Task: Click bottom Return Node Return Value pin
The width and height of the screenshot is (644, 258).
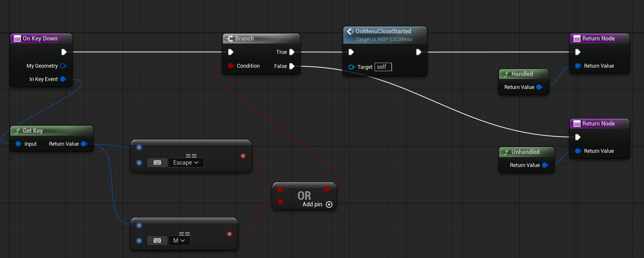Action: pyautogui.click(x=578, y=151)
